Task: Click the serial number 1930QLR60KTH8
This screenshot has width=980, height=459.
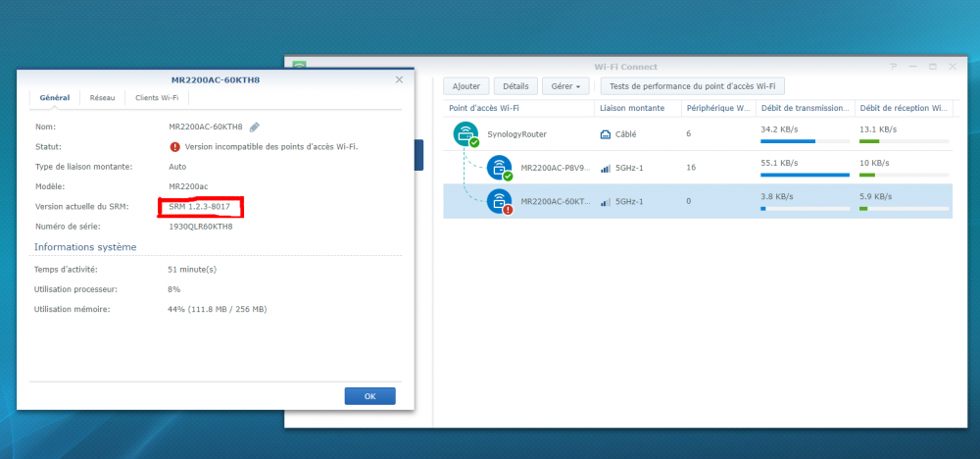Action: (x=201, y=227)
